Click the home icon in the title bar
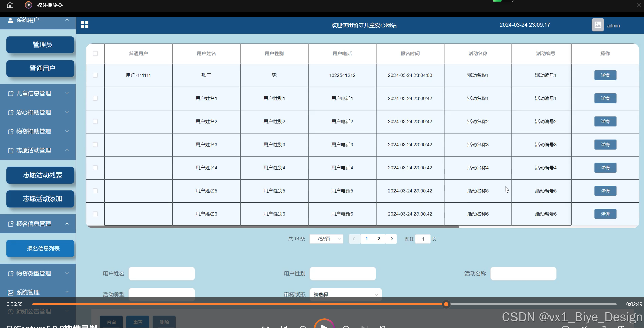 point(10,5)
